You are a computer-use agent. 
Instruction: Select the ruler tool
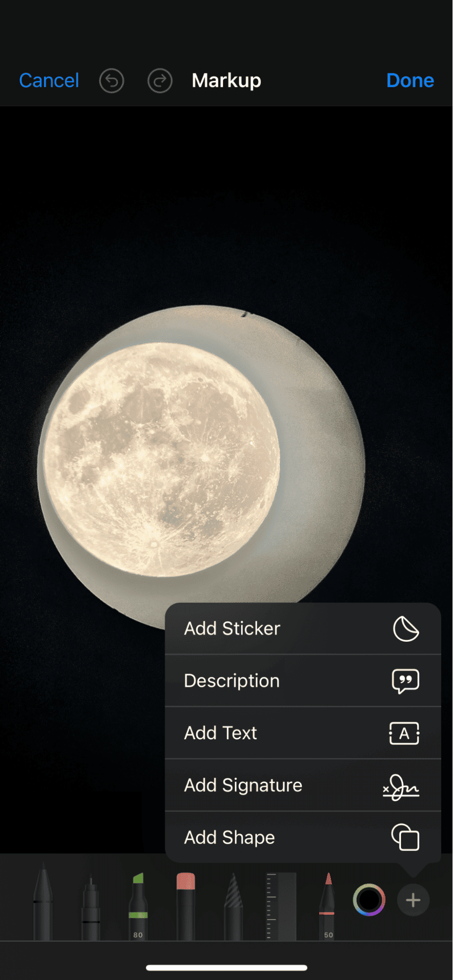click(281, 906)
